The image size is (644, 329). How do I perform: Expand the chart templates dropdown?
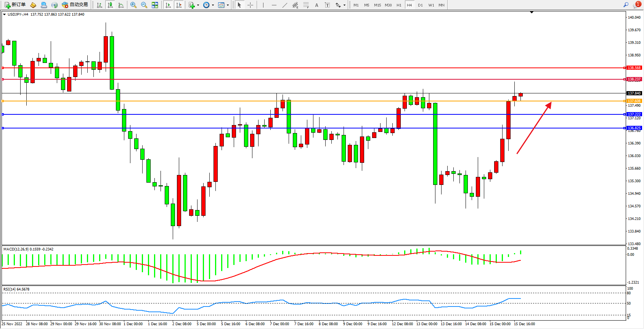(228, 5)
